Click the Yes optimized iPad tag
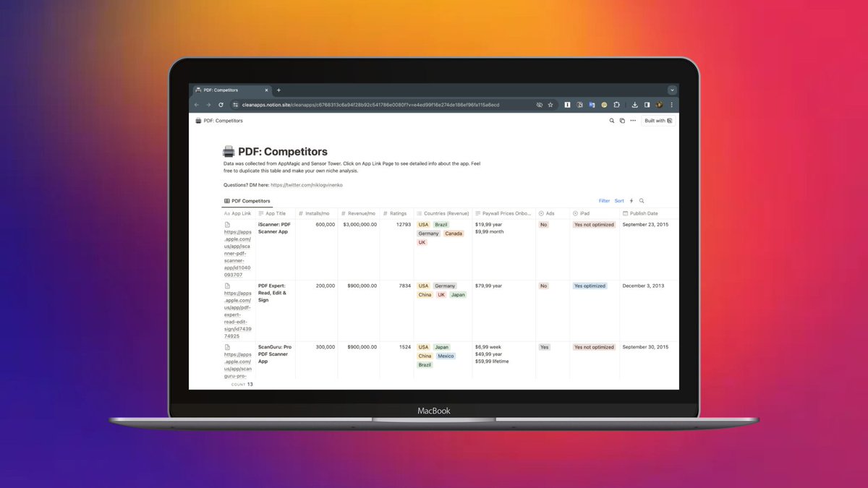Screen dimensions: 868x488 click(590, 286)
